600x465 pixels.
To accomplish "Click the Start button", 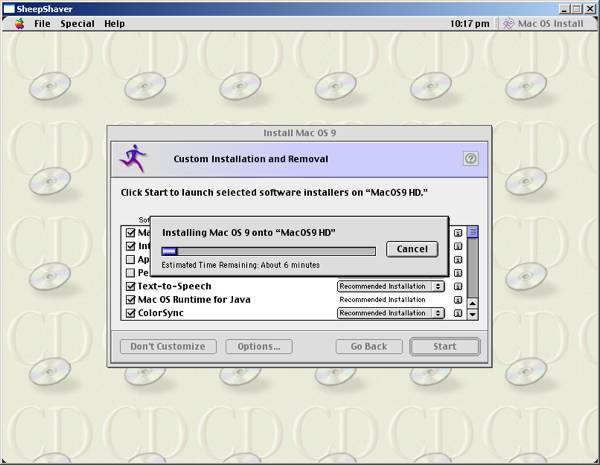I will point(445,347).
